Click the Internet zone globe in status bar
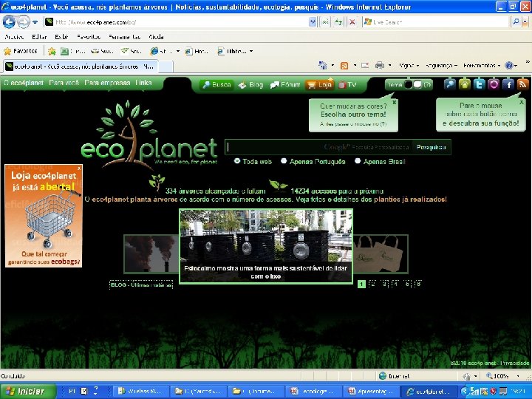 tap(383, 376)
